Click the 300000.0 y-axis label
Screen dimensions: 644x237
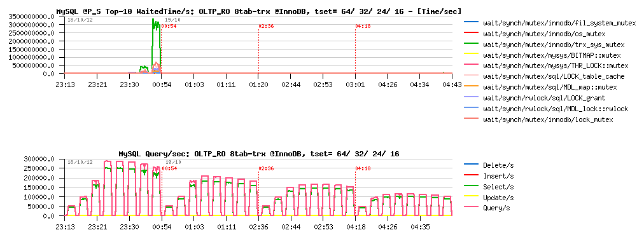(x=39, y=159)
